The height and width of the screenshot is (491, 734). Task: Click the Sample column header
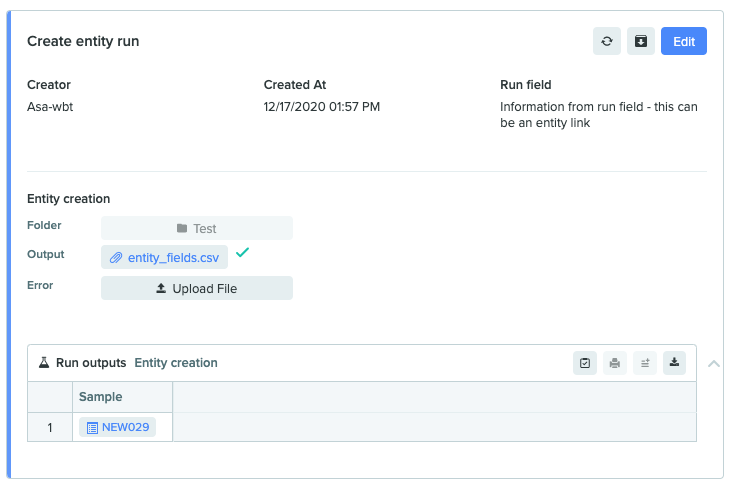pos(123,397)
